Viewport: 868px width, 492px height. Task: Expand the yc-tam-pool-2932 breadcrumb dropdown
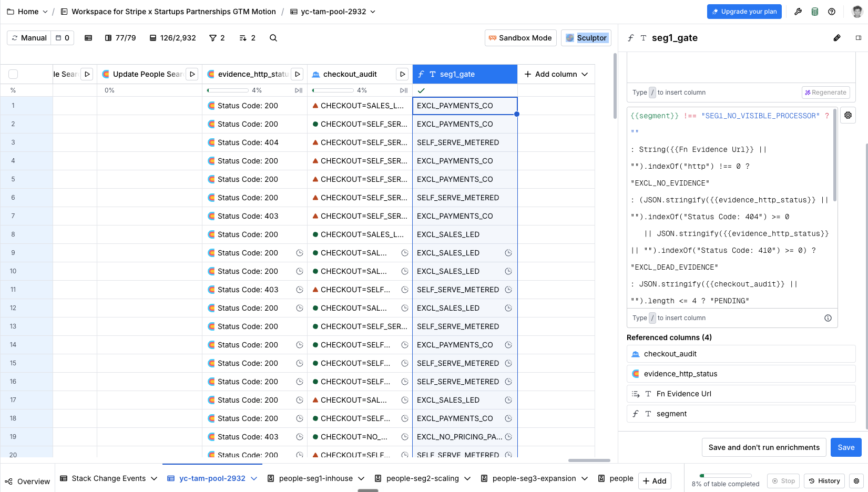(373, 12)
